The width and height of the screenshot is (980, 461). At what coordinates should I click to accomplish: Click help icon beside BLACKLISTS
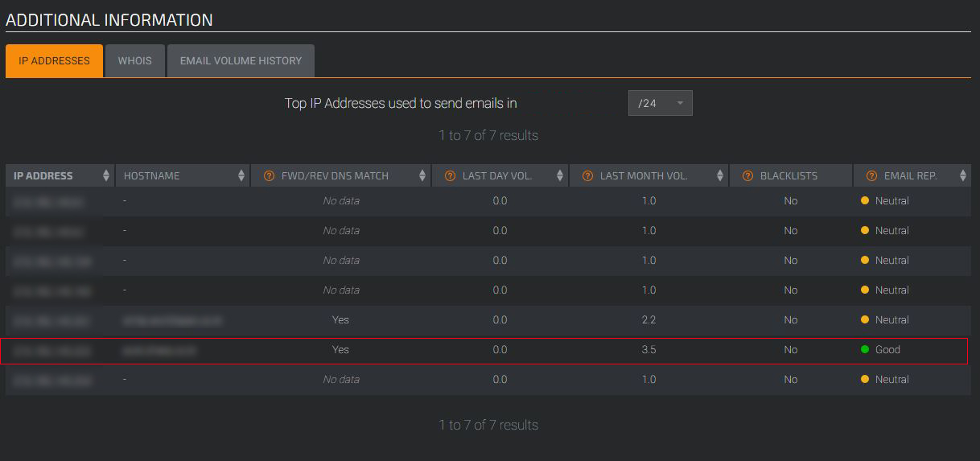747,176
